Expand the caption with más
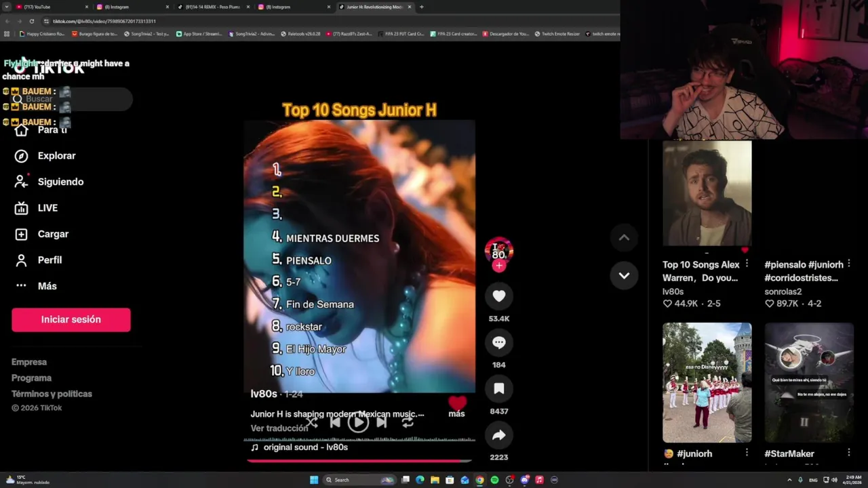 coord(456,413)
